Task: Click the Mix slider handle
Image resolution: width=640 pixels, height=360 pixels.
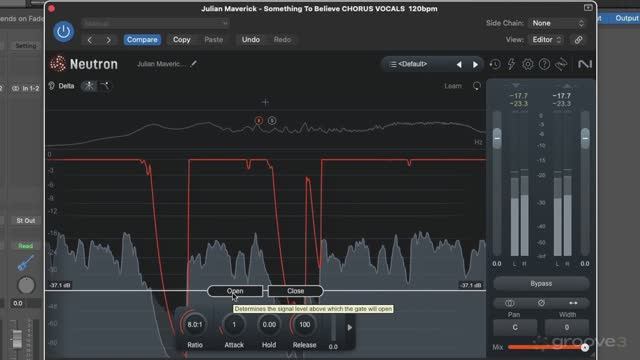Action: click(584, 347)
